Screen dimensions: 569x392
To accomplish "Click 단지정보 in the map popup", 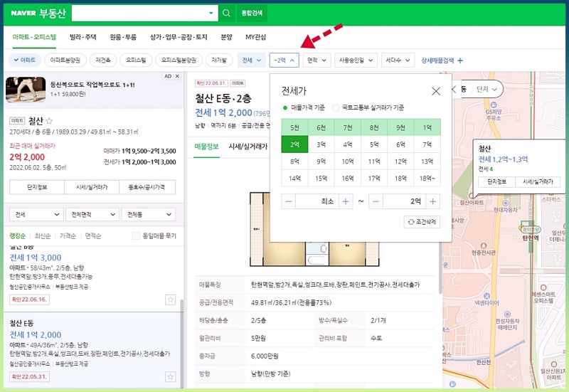I will 496,182.
